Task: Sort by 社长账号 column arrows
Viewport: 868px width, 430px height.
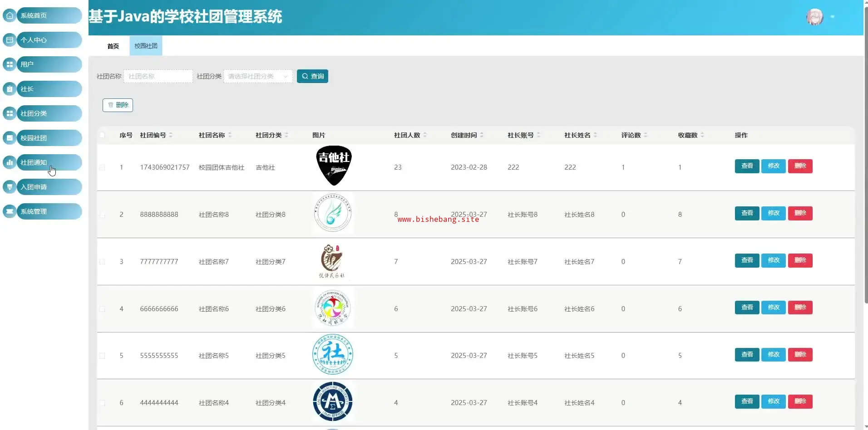Action: click(x=538, y=135)
